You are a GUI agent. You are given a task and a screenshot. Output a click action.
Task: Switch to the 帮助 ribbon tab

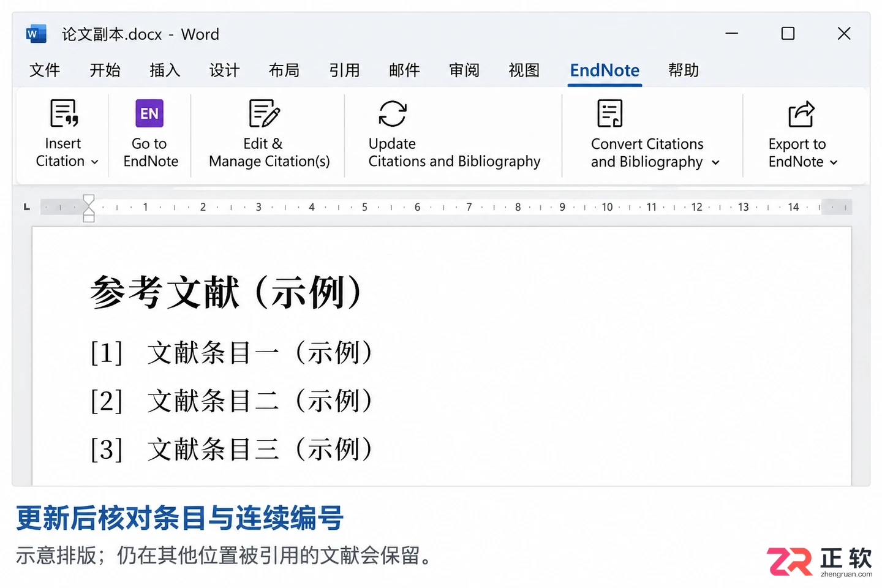click(x=684, y=70)
